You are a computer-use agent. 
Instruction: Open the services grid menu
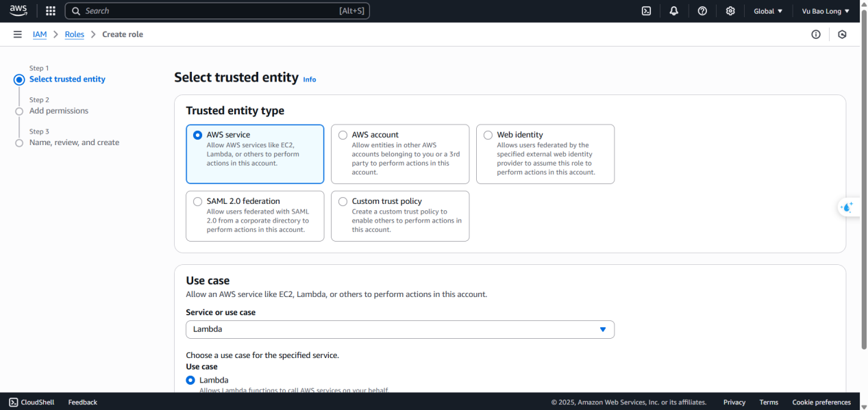(50, 11)
